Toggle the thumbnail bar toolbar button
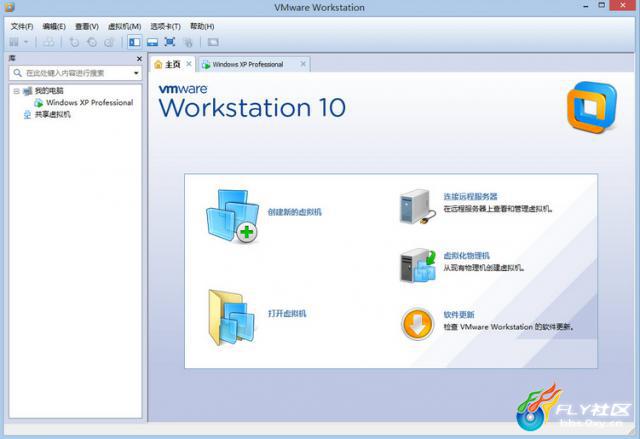 152,42
